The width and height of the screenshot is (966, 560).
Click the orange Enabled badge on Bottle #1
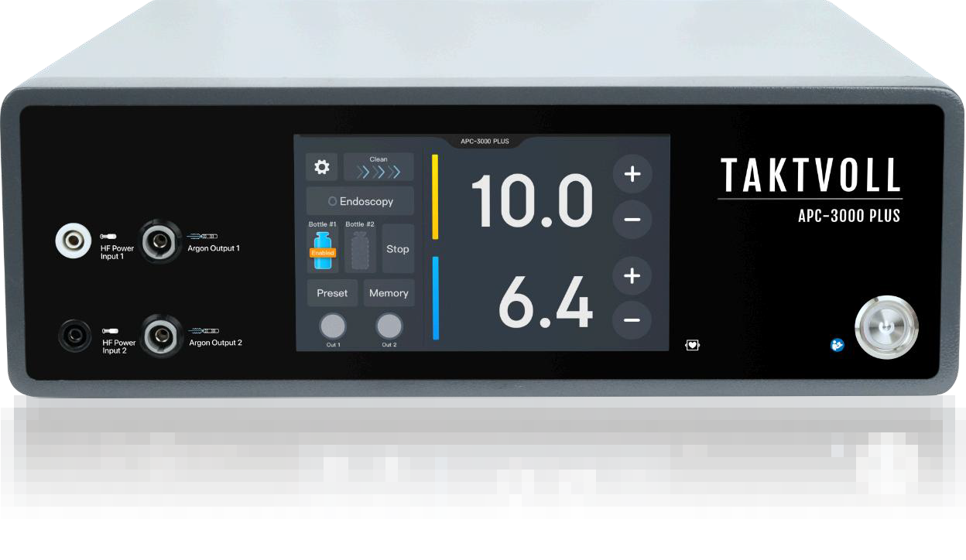tap(323, 253)
